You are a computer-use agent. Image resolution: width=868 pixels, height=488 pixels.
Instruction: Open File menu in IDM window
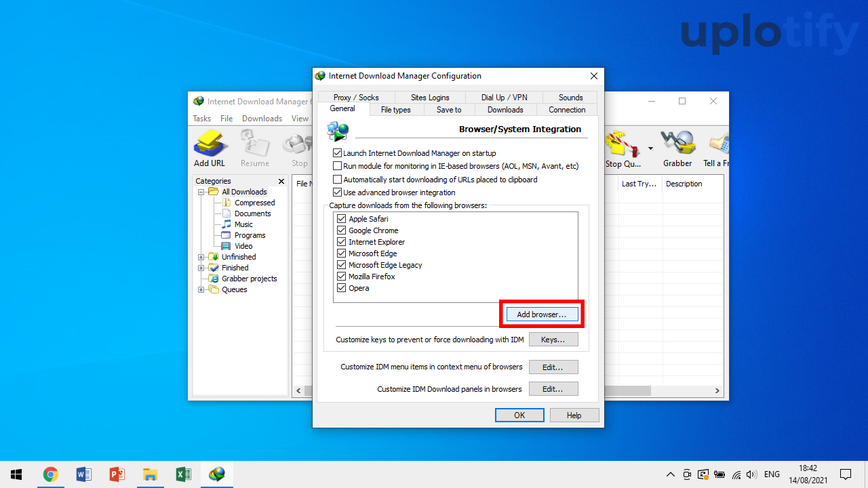(x=226, y=119)
